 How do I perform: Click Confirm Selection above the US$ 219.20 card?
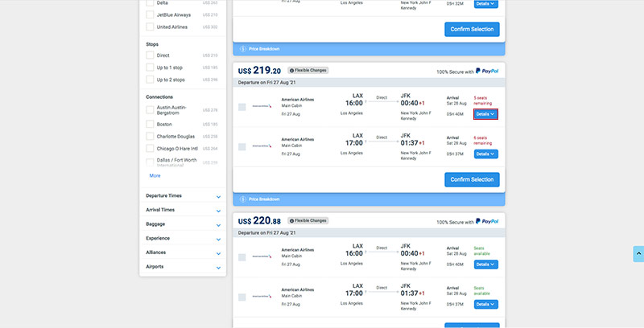tap(472, 29)
